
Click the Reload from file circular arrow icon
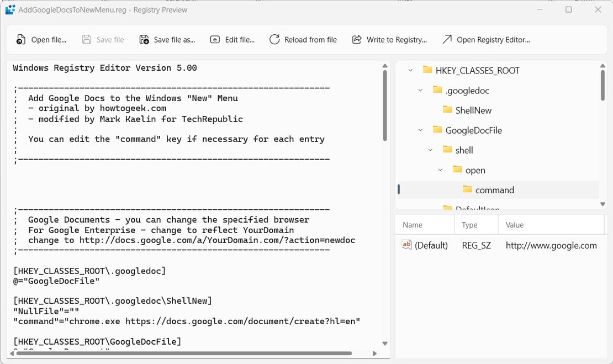274,39
